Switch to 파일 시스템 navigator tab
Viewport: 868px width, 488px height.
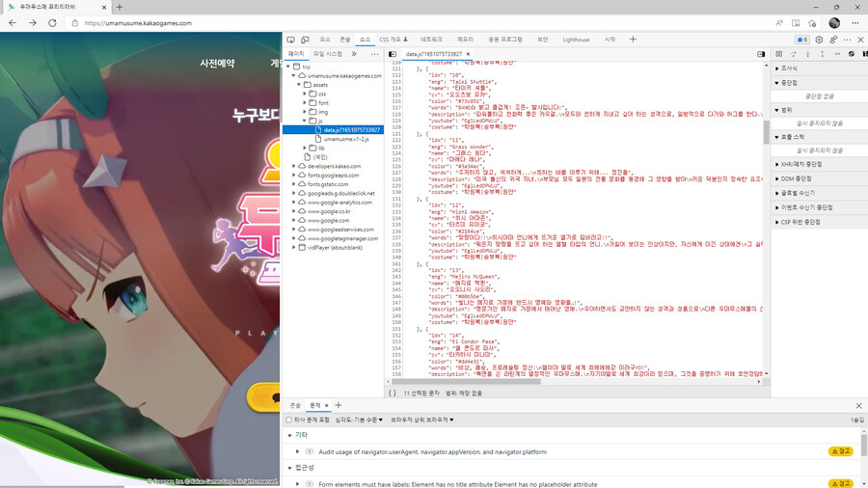tap(328, 54)
